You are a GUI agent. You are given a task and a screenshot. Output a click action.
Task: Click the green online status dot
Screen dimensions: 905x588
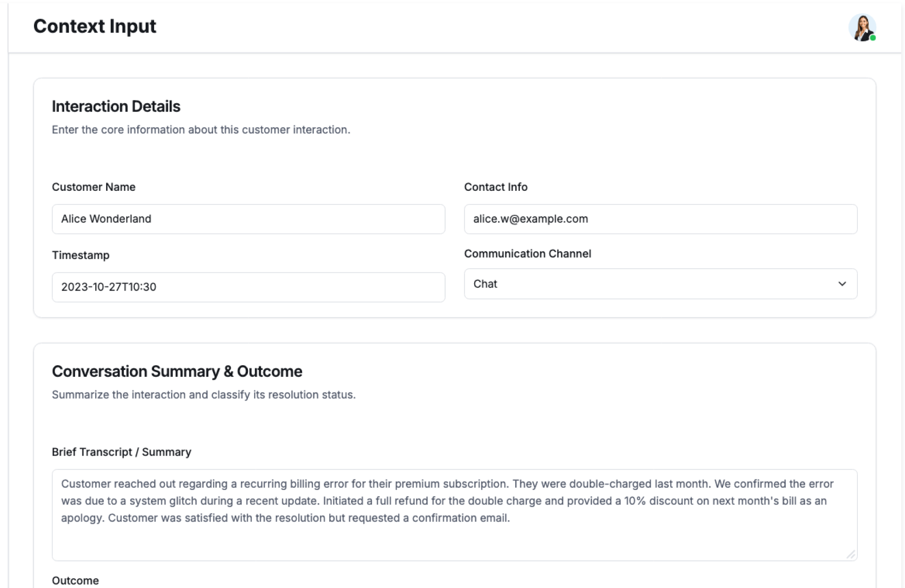873,38
